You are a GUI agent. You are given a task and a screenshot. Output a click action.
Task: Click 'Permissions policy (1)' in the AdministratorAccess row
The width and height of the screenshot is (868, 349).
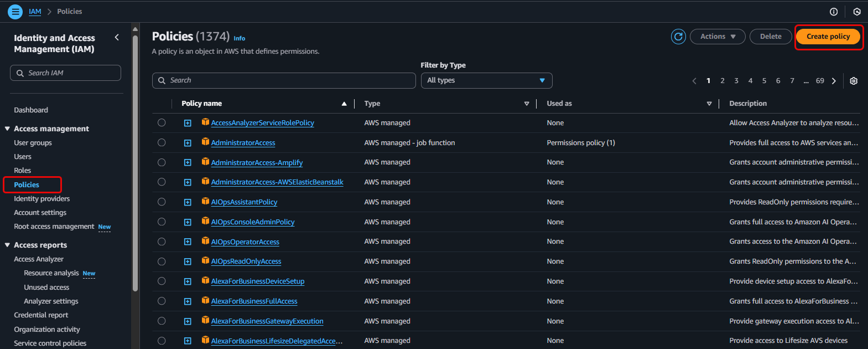(x=581, y=143)
